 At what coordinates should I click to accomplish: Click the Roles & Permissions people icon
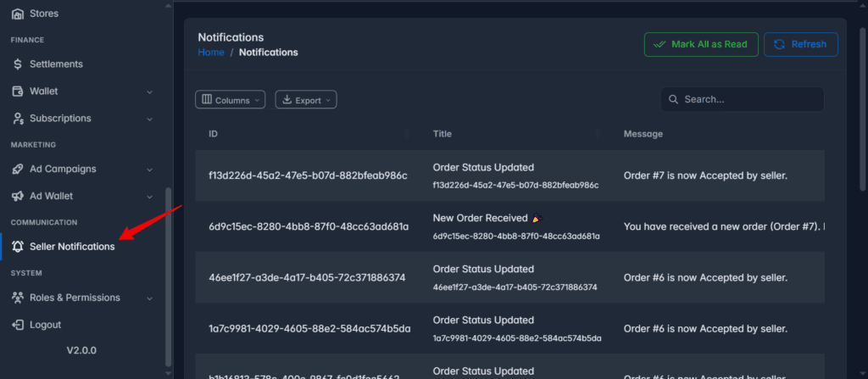tap(18, 298)
